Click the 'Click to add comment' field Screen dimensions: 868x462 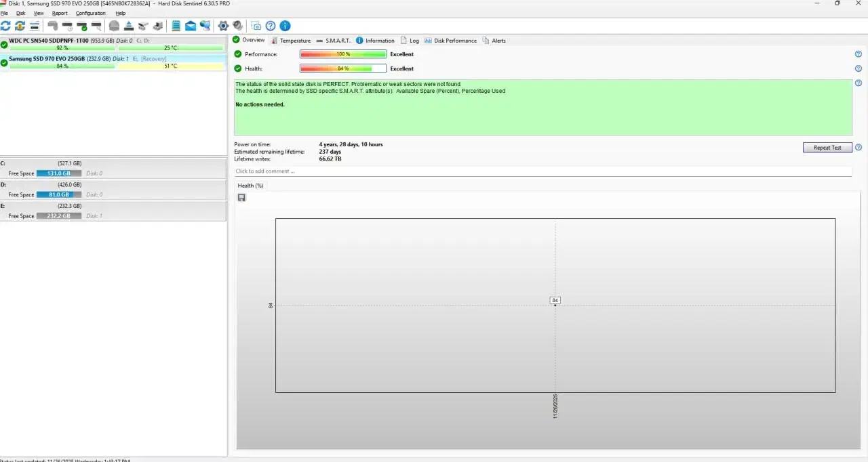tap(542, 171)
